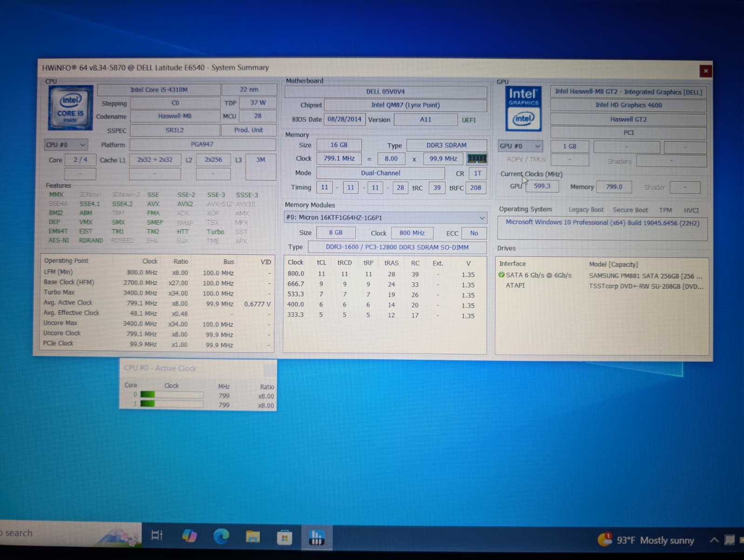Click the 333.3 memory timing row
This screenshot has height=560, width=744.
pos(385,315)
